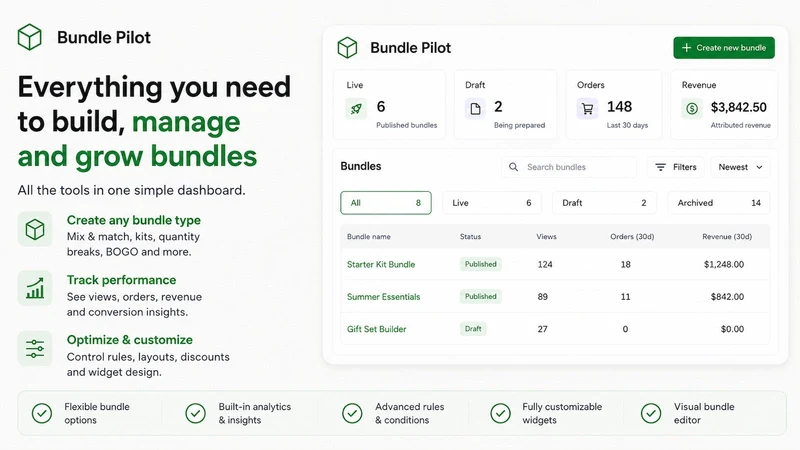This screenshot has height=450, width=800.
Task: Click the checkmark beside Fully customizable widgets
Action: click(x=501, y=413)
